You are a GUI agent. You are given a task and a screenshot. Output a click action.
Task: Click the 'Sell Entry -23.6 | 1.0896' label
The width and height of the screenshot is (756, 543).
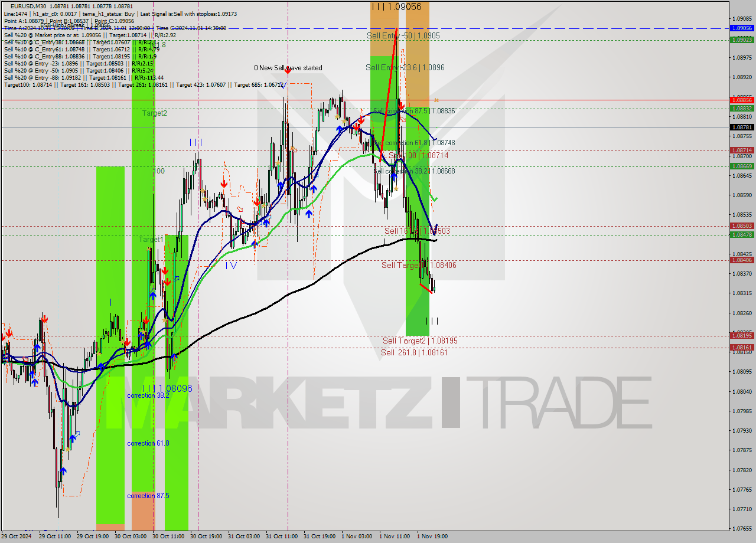click(405, 67)
